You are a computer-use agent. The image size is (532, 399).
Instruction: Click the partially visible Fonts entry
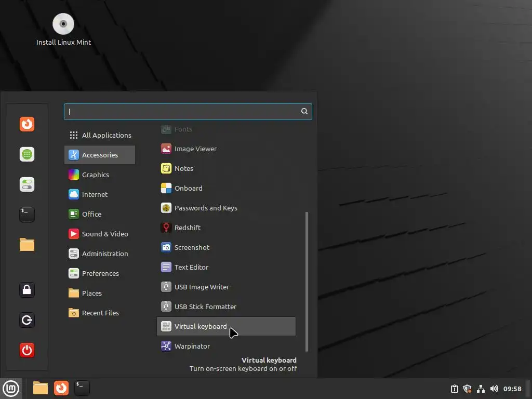[227, 129]
